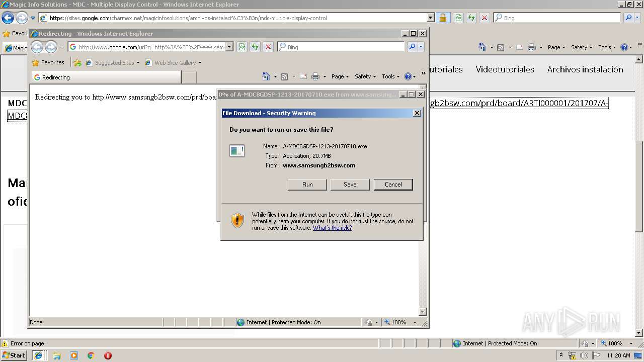Screen dimensions: 644x362
Task: Click scroll-down arrow in Redirecting window scrollbar
Action: click(x=423, y=312)
